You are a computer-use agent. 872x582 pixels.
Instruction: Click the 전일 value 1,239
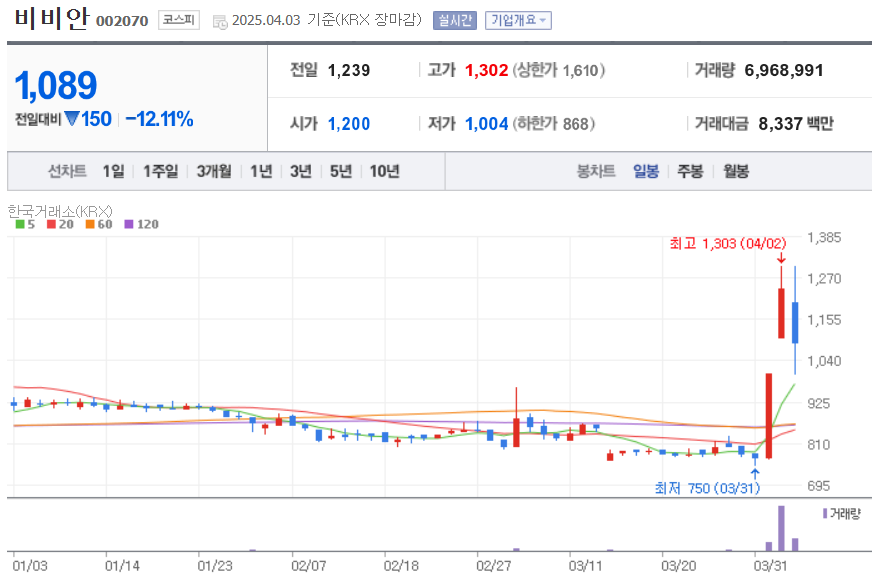(349, 71)
